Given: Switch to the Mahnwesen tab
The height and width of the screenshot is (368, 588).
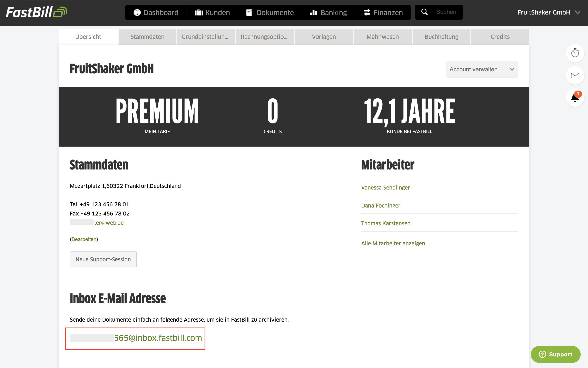Looking at the screenshot, I should 382,37.
